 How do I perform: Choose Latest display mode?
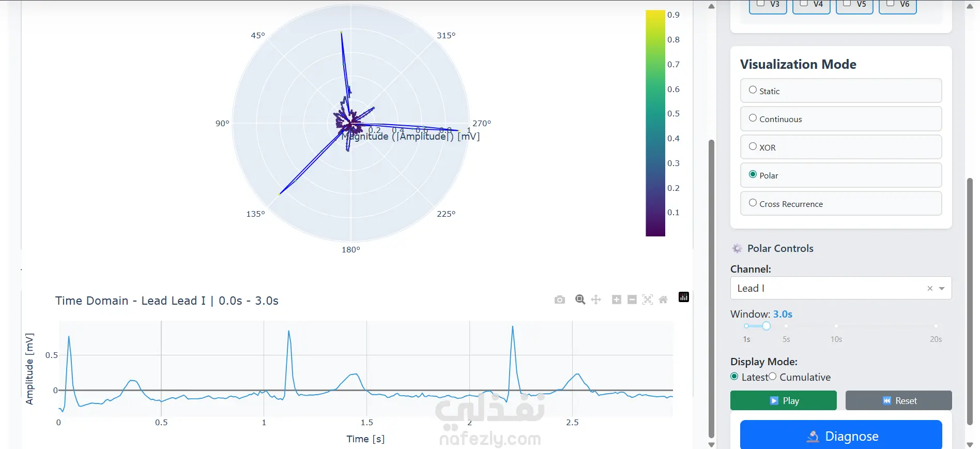click(734, 377)
